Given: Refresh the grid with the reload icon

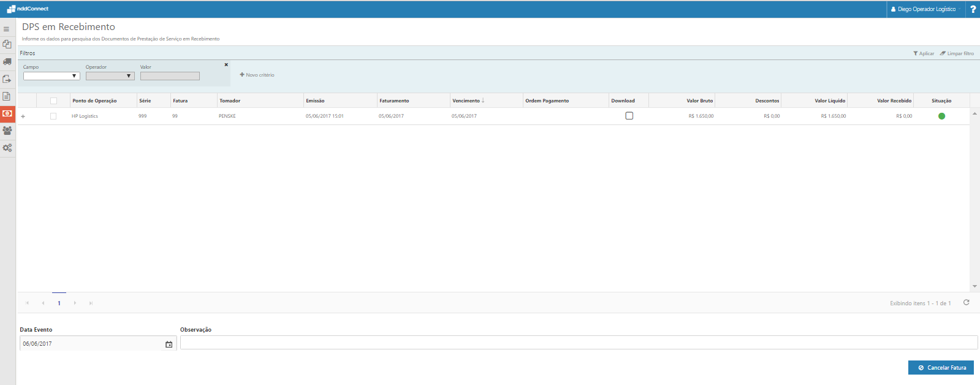Looking at the screenshot, I should (967, 302).
